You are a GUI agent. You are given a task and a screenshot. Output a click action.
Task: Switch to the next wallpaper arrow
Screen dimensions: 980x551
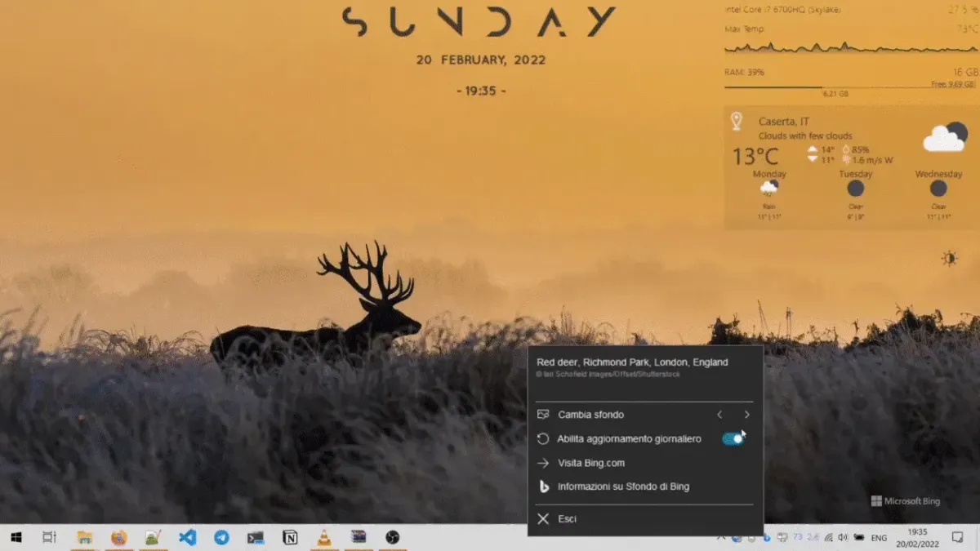tap(746, 415)
